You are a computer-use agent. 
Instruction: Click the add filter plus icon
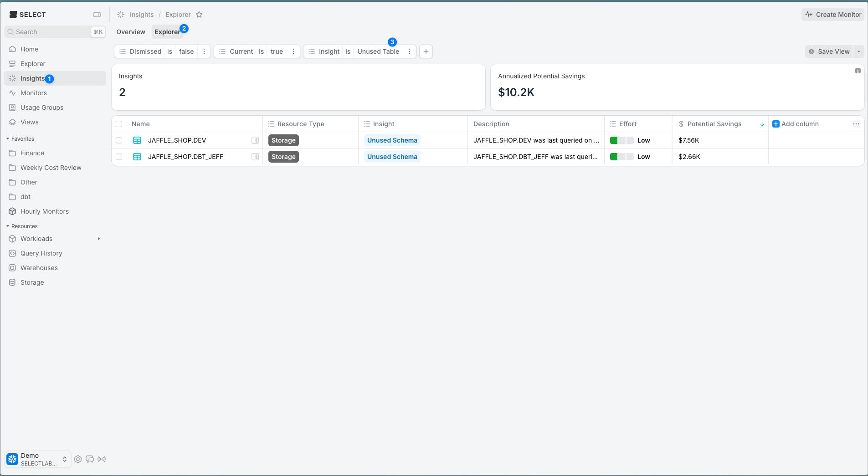coord(426,51)
